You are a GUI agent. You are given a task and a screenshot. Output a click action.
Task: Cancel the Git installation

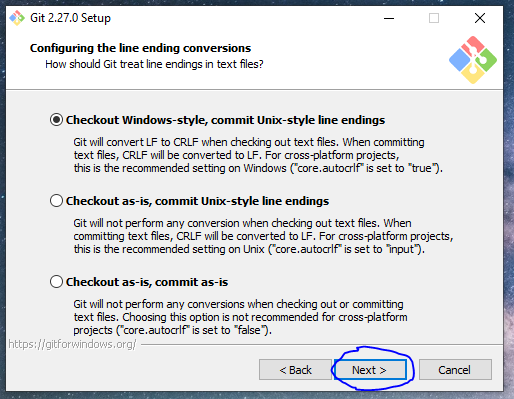click(x=455, y=370)
